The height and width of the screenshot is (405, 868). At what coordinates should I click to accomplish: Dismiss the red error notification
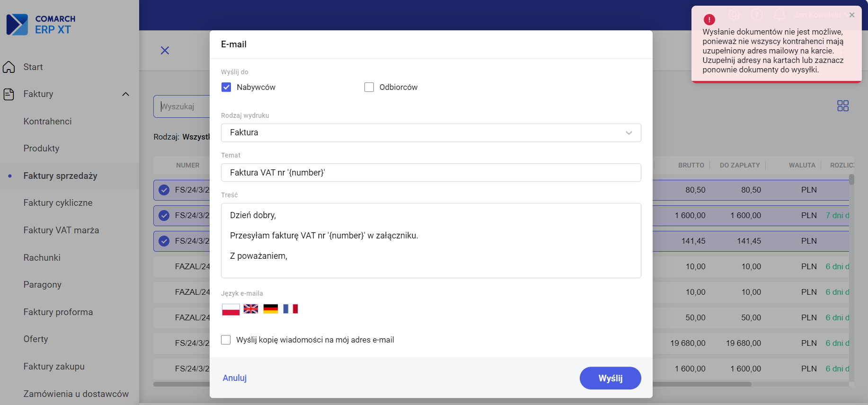(x=852, y=15)
